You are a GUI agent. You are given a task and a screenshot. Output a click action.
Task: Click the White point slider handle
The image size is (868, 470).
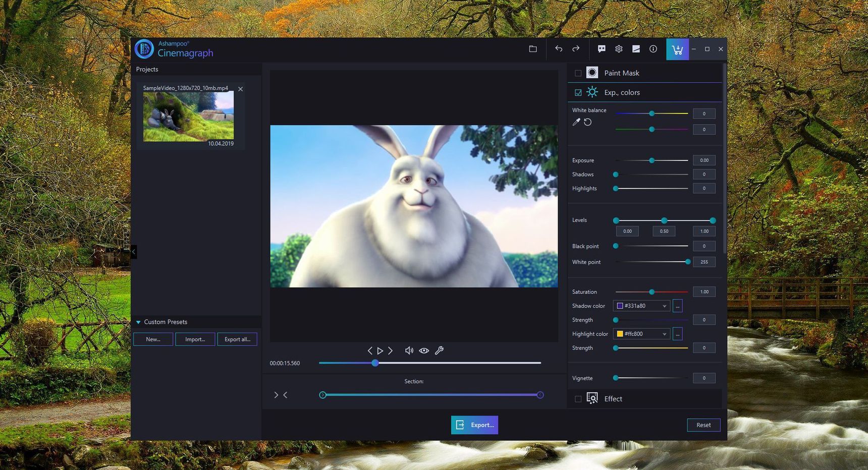(x=688, y=262)
